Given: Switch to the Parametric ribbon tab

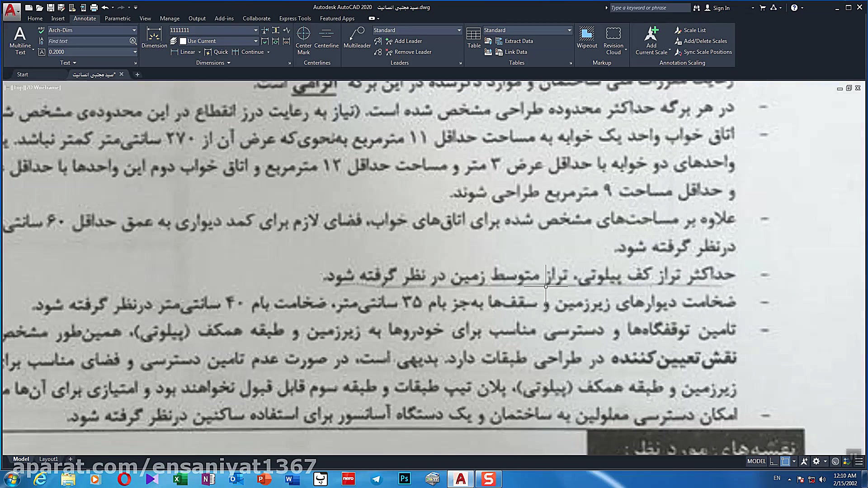Looking at the screenshot, I should click(x=117, y=18).
